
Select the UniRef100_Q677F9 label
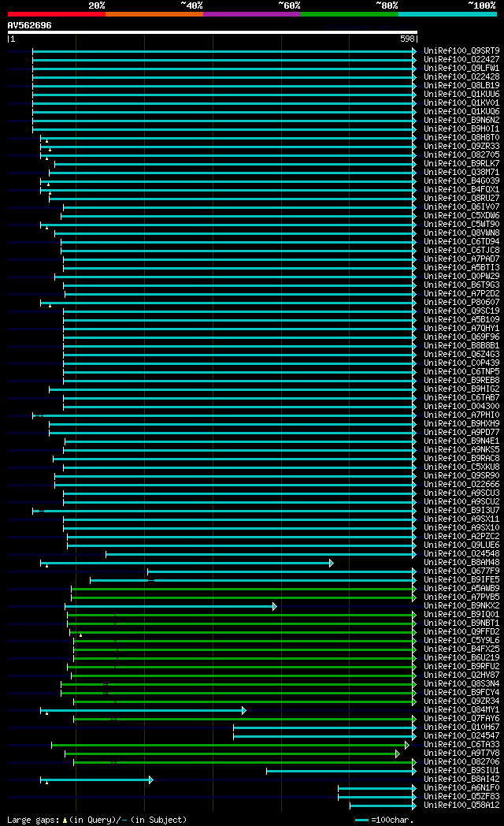[x=462, y=571]
